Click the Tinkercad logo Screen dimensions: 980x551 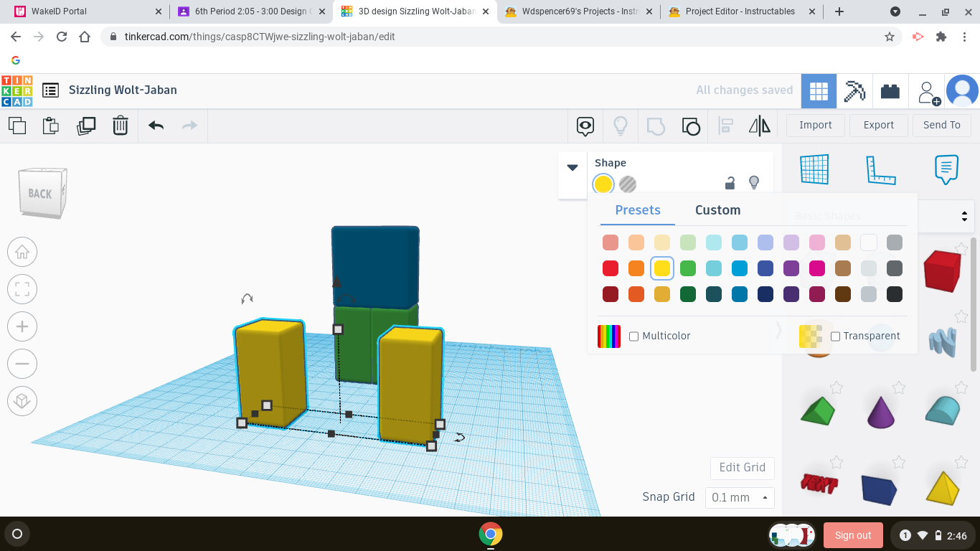click(17, 90)
